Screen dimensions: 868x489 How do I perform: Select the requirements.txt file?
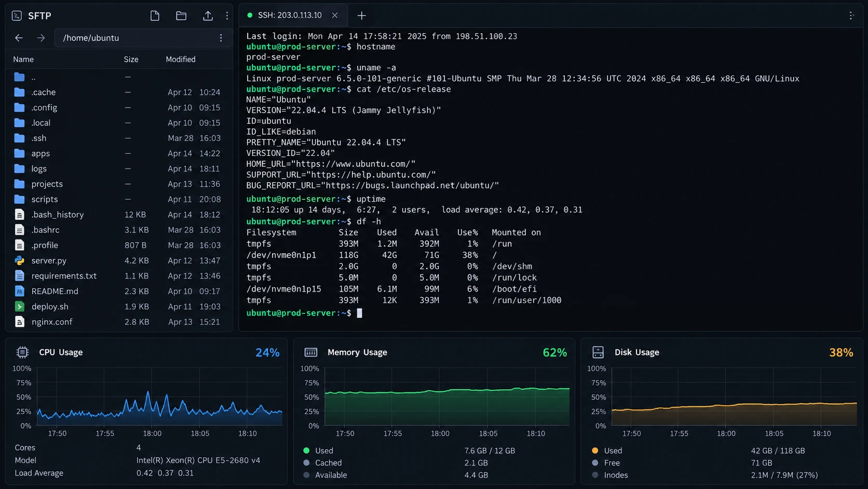pos(119,276)
